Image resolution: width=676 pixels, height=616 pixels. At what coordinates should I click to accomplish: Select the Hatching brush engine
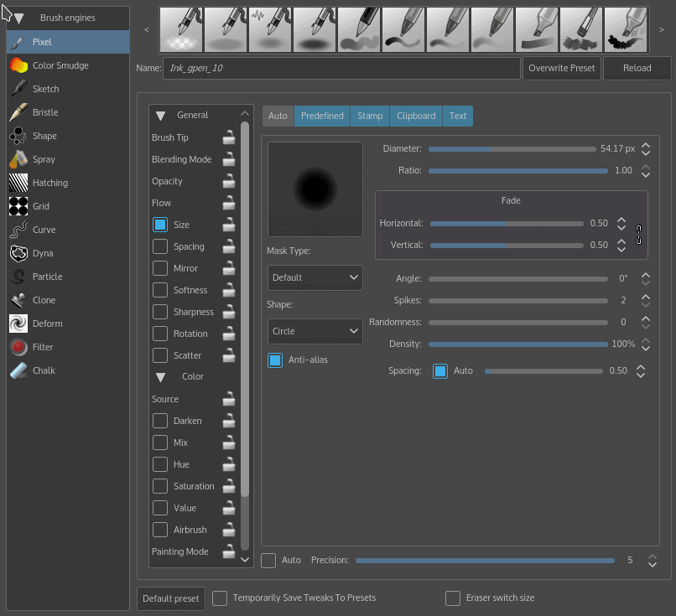[68, 183]
